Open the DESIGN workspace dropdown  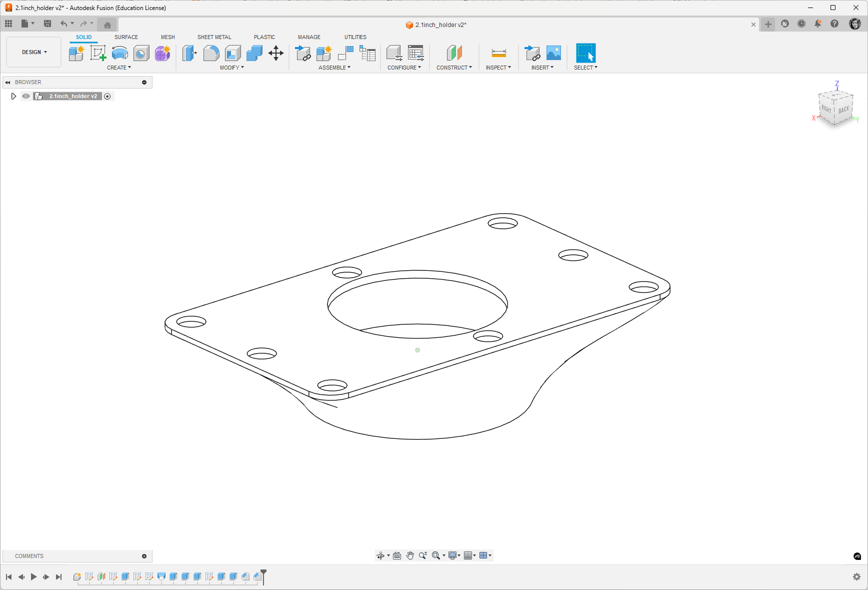(x=34, y=52)
